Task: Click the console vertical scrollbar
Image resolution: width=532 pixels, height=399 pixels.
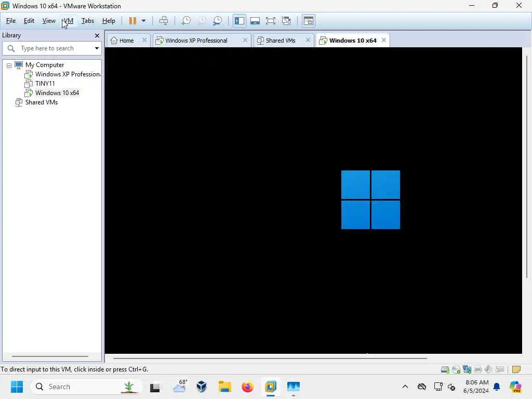Action: click(x=527, y=166)
